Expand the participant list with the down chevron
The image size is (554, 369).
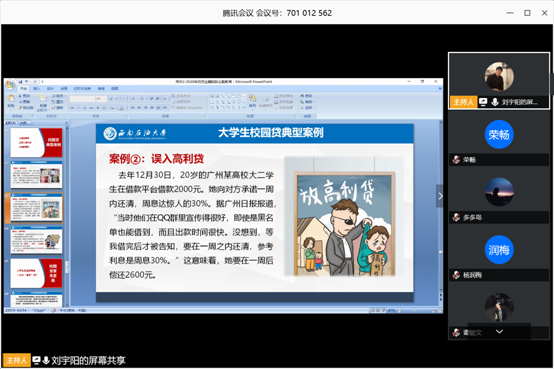499,331
